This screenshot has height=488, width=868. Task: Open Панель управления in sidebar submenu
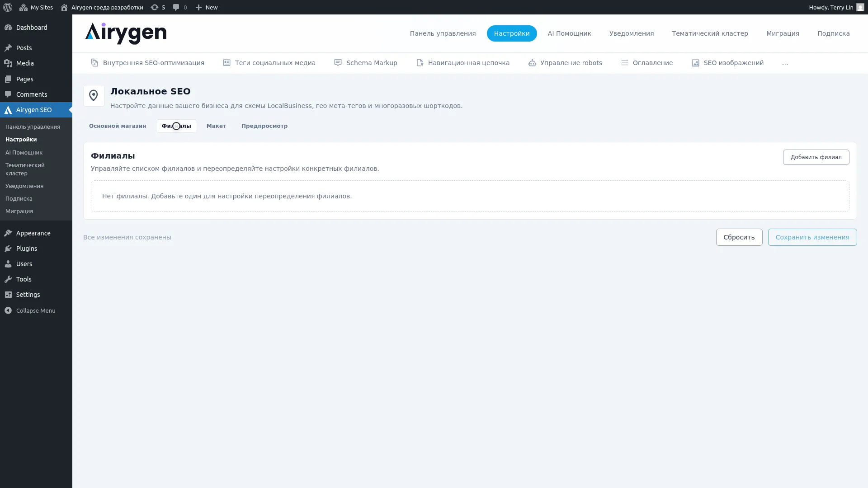pyautogui.click(x=33, y=127)
